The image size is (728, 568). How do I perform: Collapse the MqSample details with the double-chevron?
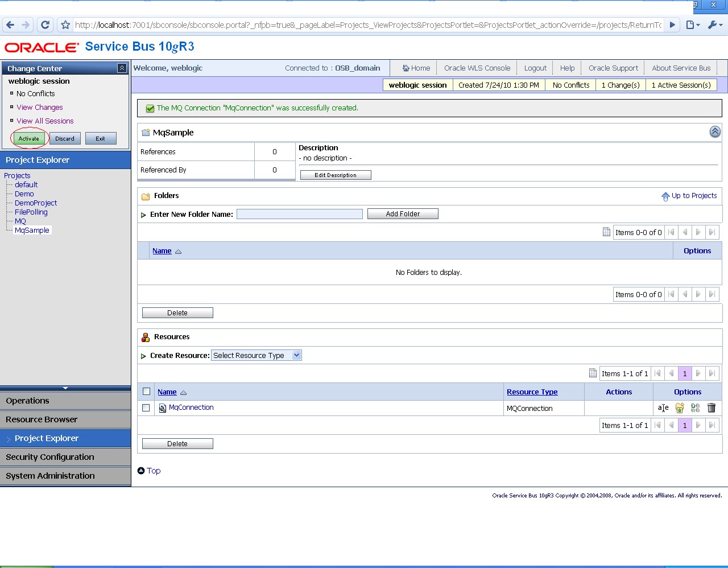(715, 132)
